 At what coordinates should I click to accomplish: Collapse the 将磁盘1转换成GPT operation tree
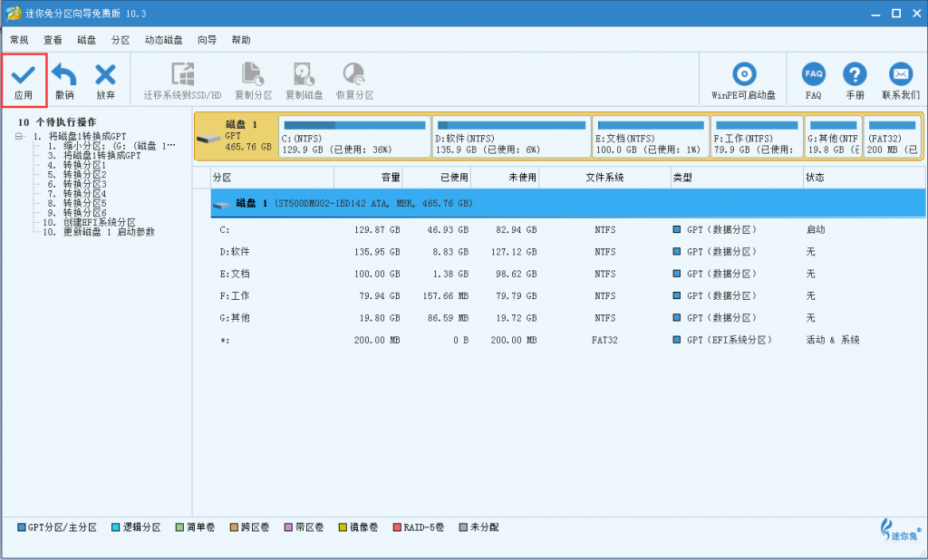[20, 136]
